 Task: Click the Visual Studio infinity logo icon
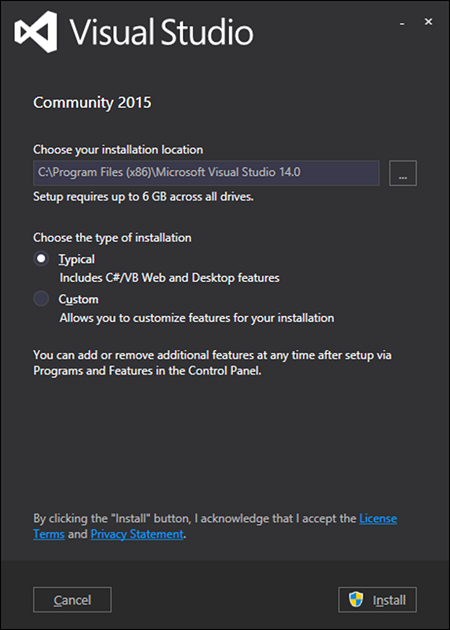[x=36, y=32]
